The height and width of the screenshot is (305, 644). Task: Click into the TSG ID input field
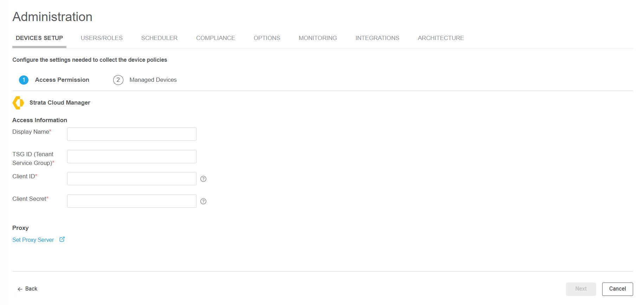pyautogui.click(x=132, y=157)
